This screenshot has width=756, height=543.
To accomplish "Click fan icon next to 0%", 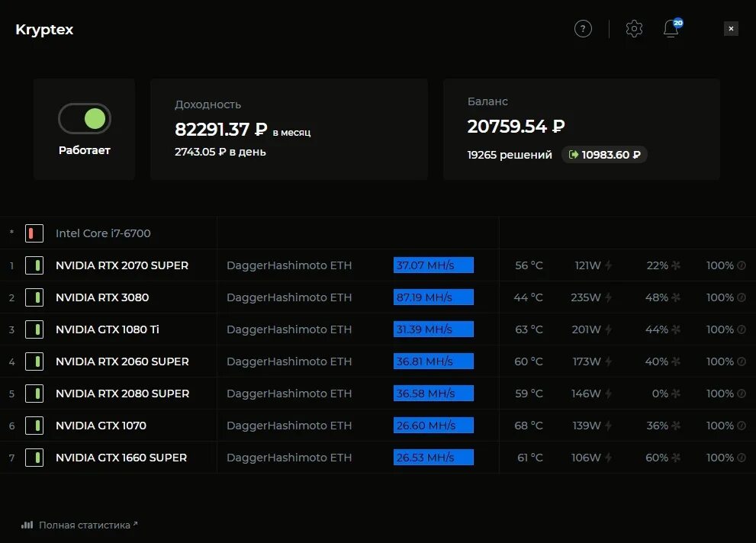I will [x=676, y=394].
